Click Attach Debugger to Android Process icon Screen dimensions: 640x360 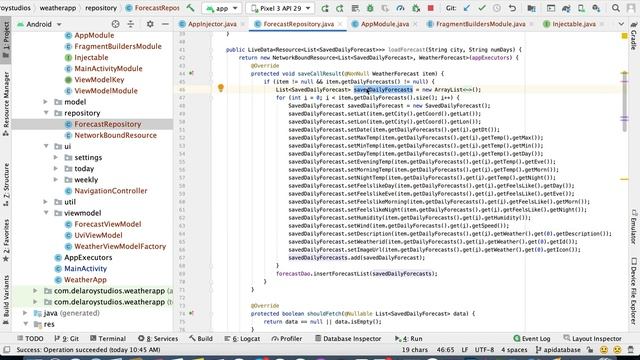(x=416, y=8)
